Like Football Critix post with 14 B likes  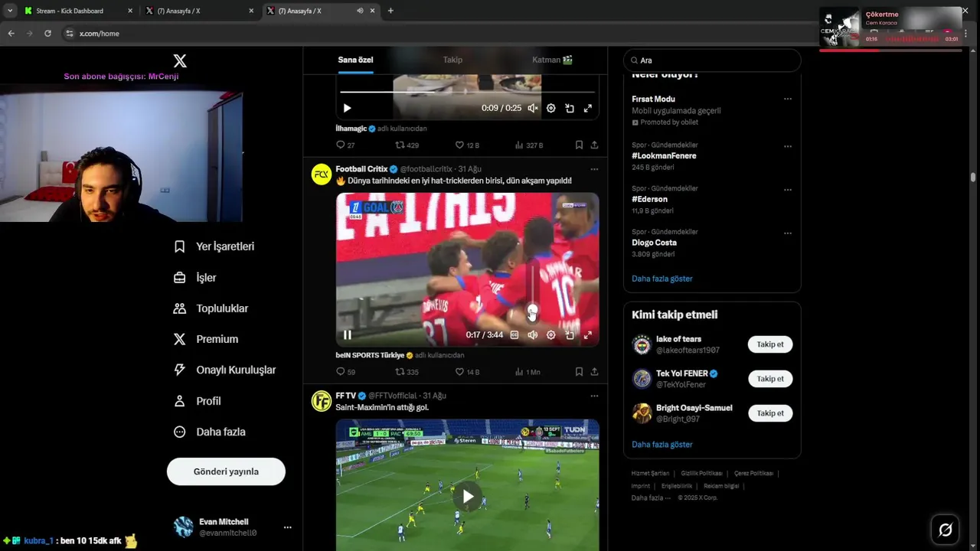tap(467, 372)
